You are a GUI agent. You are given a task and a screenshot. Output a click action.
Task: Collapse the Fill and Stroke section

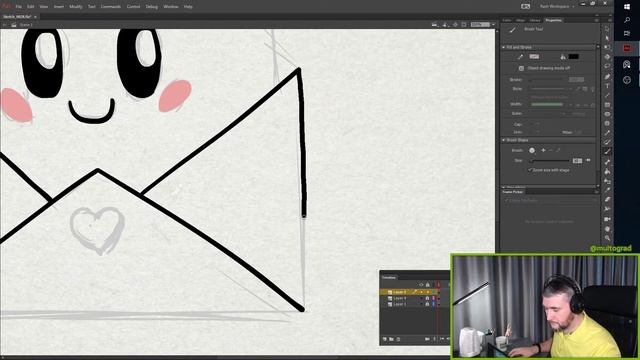pyautogui.click(x=504, y=47)
